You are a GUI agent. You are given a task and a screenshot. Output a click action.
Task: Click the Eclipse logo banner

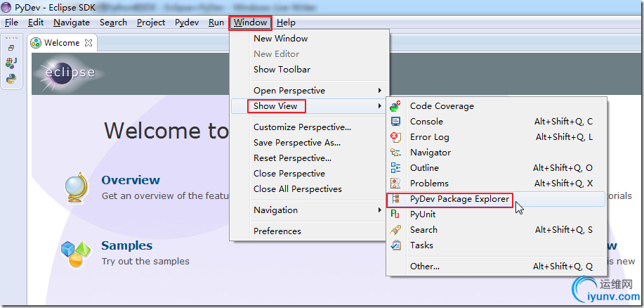70,73
